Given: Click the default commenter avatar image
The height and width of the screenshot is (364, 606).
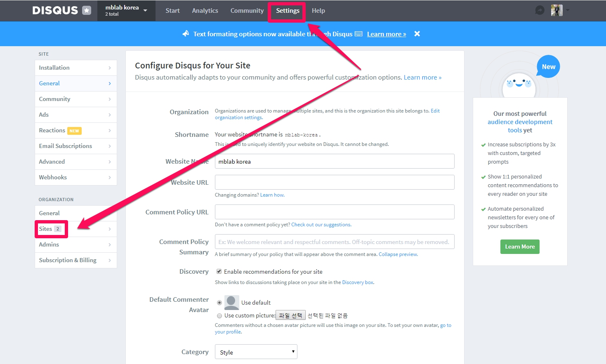Looking at the screenshot, I should point(231,303).
